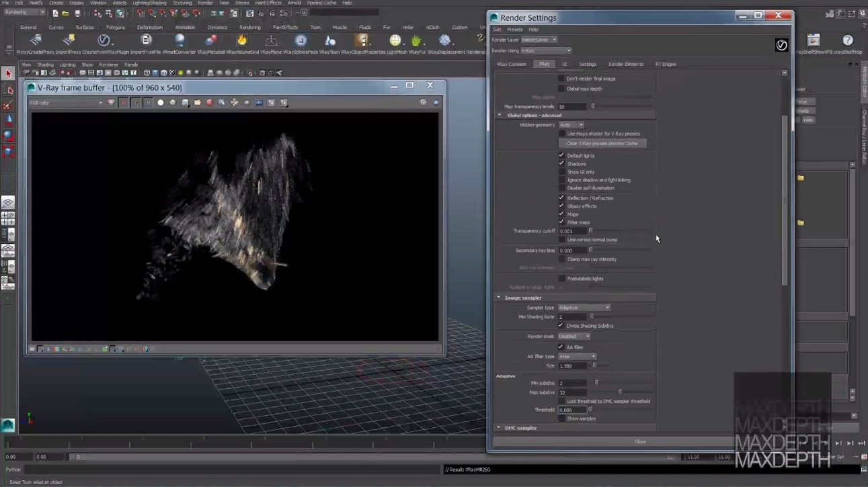868x487 pixels.
Task: Uncheck the Default lights checkbox
Action: [561, 156]
